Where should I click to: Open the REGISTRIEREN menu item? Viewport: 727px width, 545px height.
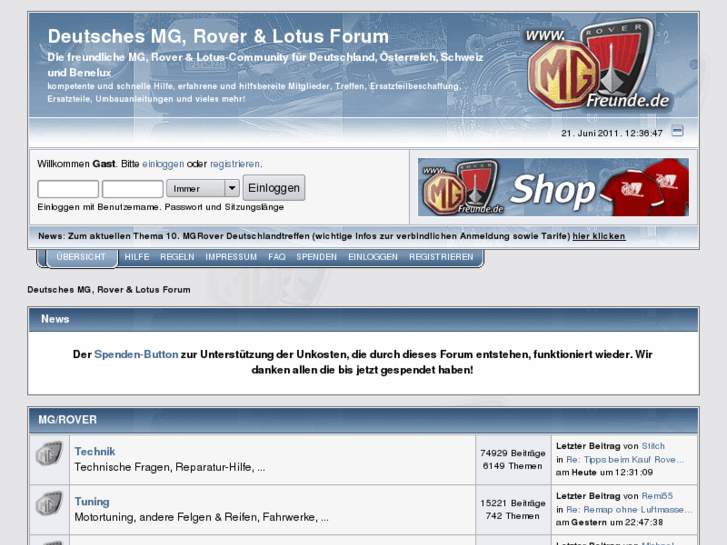[441, 257]
